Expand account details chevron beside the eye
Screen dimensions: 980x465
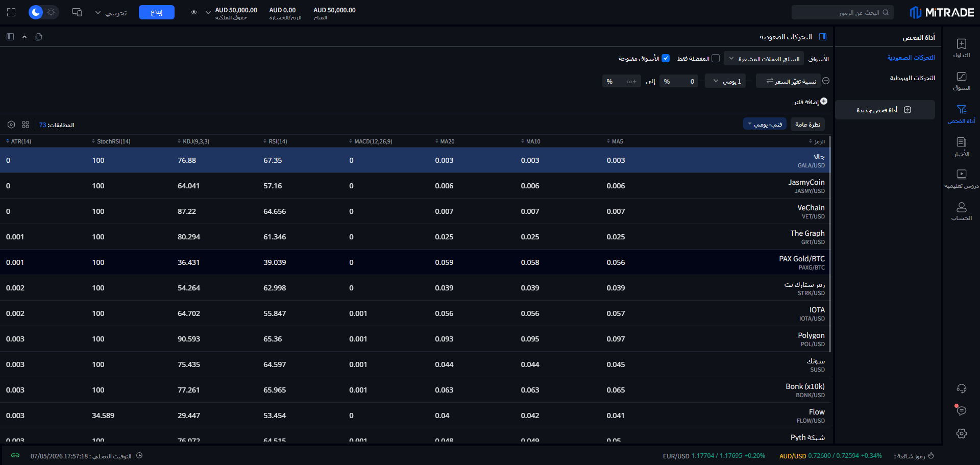[208, 12]
